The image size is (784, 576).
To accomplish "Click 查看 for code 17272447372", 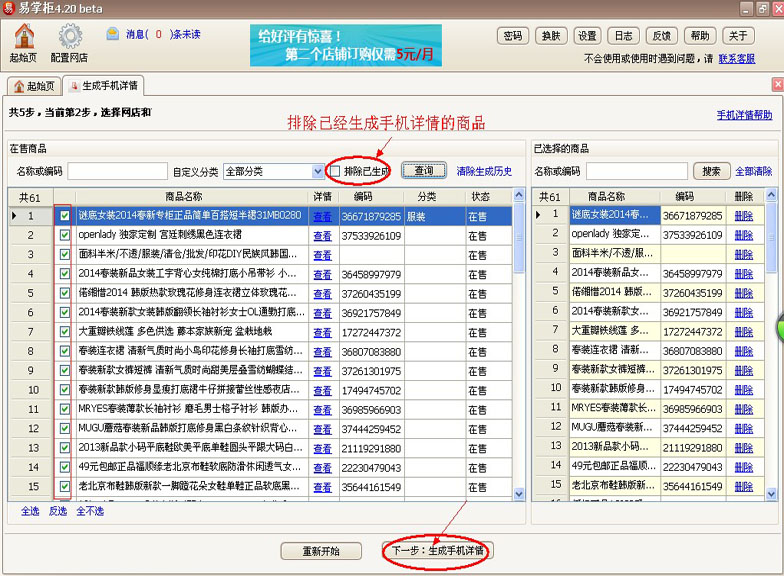I will pyautogui.click(x=322, y=332).
